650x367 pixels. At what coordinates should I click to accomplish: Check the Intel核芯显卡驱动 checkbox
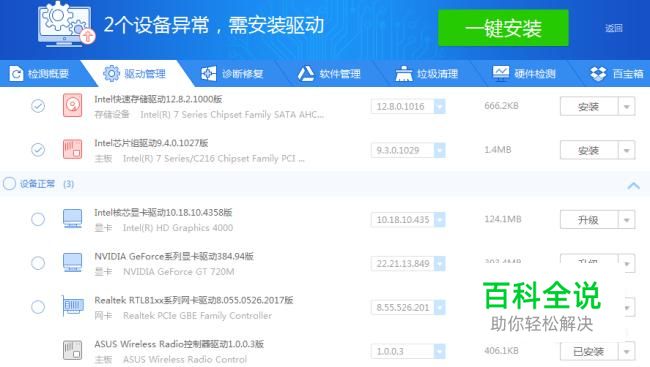(38, 219)
